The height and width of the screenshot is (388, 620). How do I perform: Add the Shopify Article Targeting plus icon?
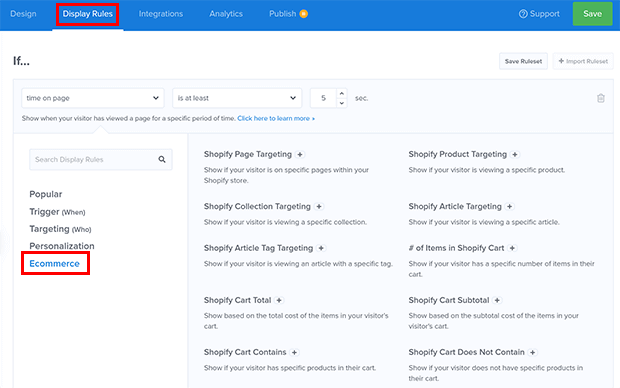pyautogui.click(x=510, y=206)
